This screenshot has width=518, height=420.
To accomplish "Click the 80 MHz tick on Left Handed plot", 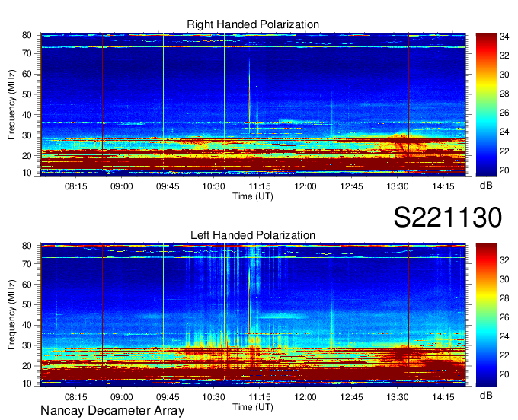I will point(27,246).
